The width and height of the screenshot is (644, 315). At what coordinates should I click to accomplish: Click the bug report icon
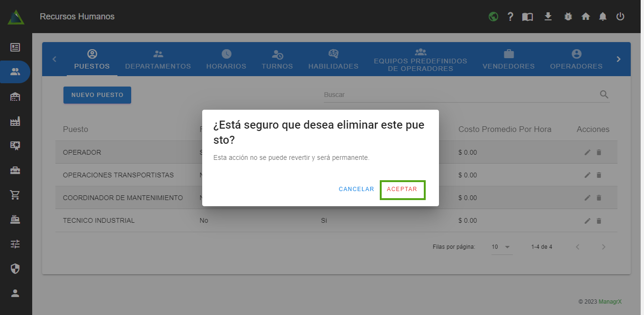coord(568,17)
